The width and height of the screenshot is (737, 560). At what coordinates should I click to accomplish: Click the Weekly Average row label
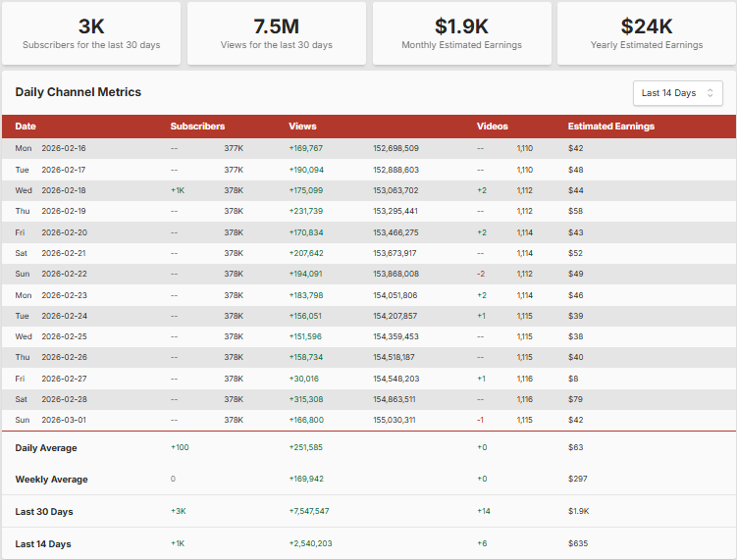tap(51, 480)
